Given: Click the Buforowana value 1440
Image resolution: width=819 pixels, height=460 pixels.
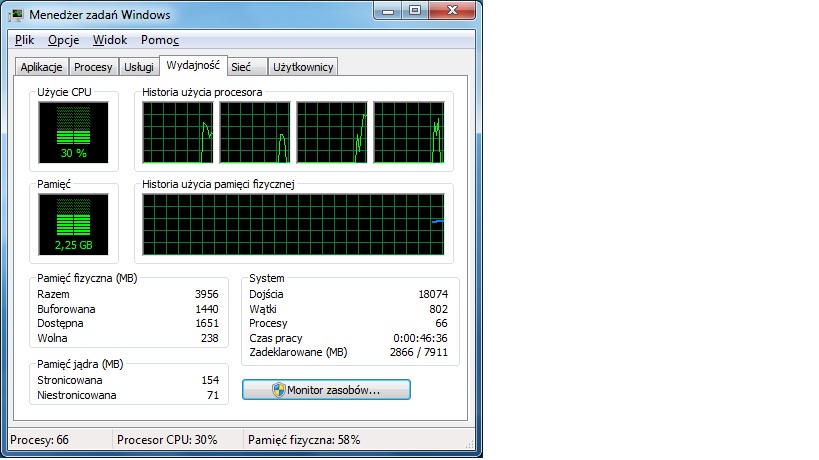Looking at the screenshot, I should [206, 309].
